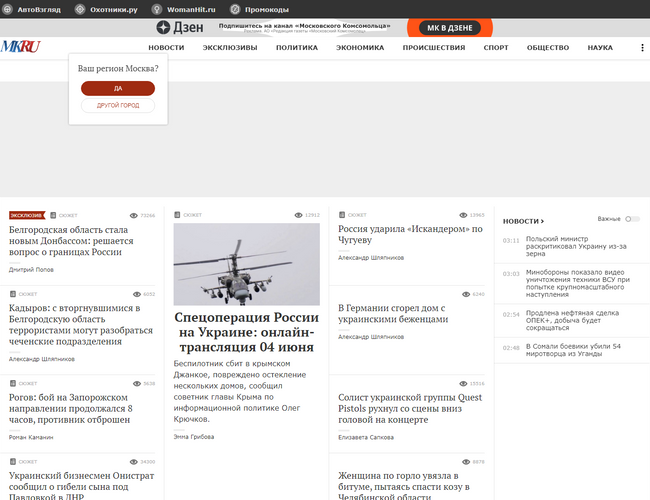Screen dimensions: 650x500
Task: Click the MK.RU logo
Action: [20, 47]
